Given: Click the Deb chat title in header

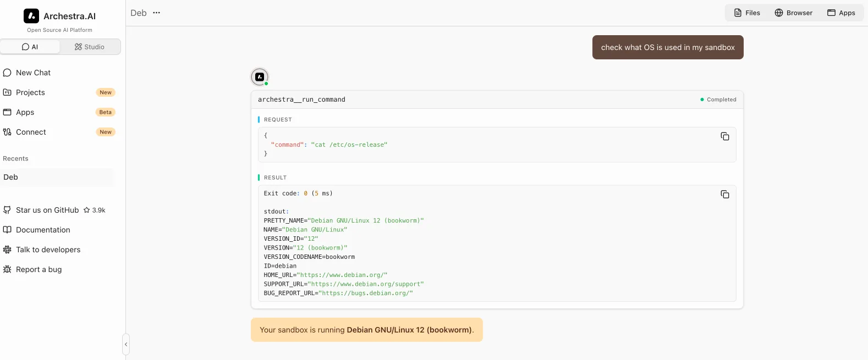Looking at the screenshot, I should (x=139, y=13).
